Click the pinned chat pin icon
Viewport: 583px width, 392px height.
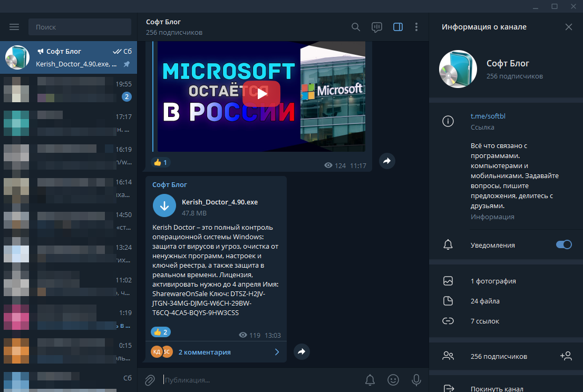pos(127,64)
